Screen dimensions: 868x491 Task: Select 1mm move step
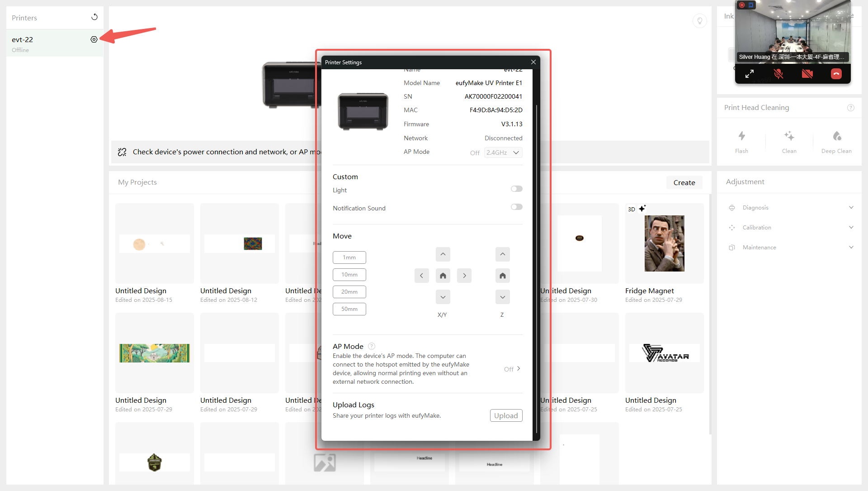349,257
